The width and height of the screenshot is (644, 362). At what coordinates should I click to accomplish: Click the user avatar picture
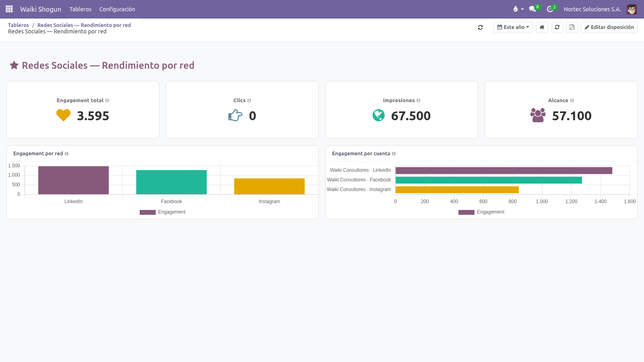click(x=632, y=9)
